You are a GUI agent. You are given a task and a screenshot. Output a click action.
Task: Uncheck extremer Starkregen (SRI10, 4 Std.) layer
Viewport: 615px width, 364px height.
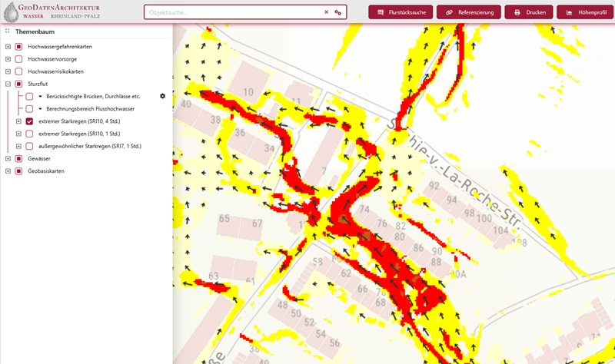[29, 121]
